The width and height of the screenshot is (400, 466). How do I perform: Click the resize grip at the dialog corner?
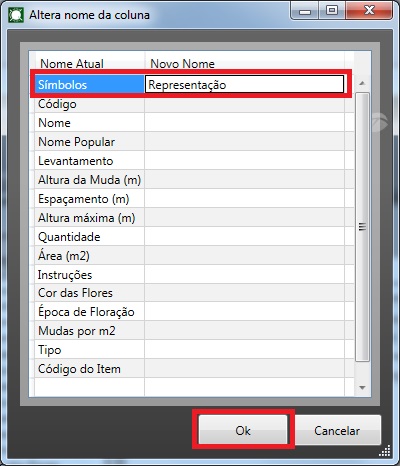385,451
